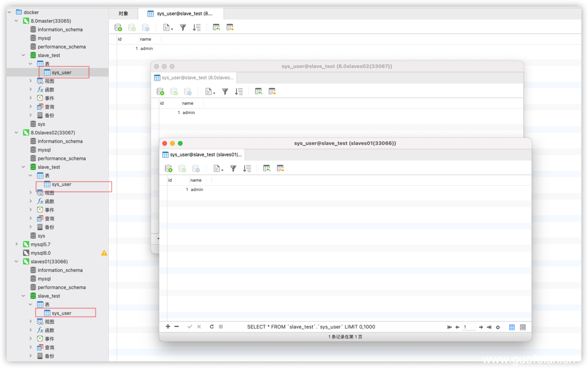Image resolution: width=588 pixels, height=368 pixels.
Task: Click begin transaction icon in slaves01 window toolbar
Action: pos(168,168)
